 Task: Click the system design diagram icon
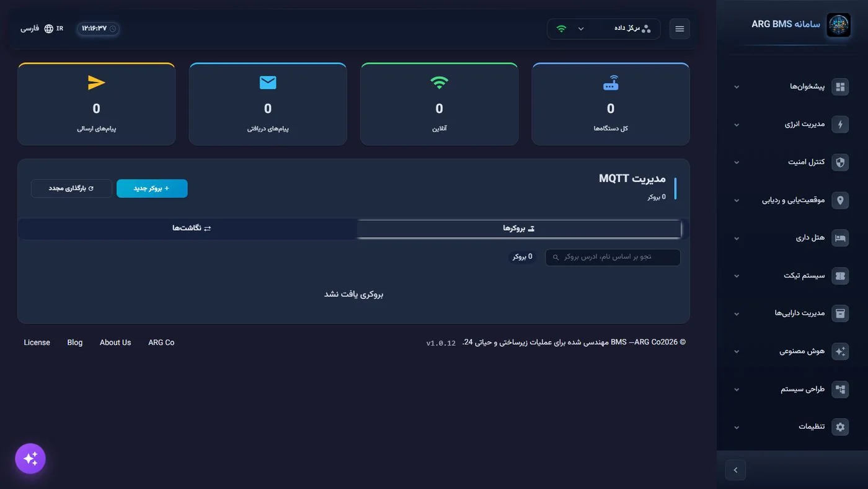pyautogui.click(x=840, y=390)
